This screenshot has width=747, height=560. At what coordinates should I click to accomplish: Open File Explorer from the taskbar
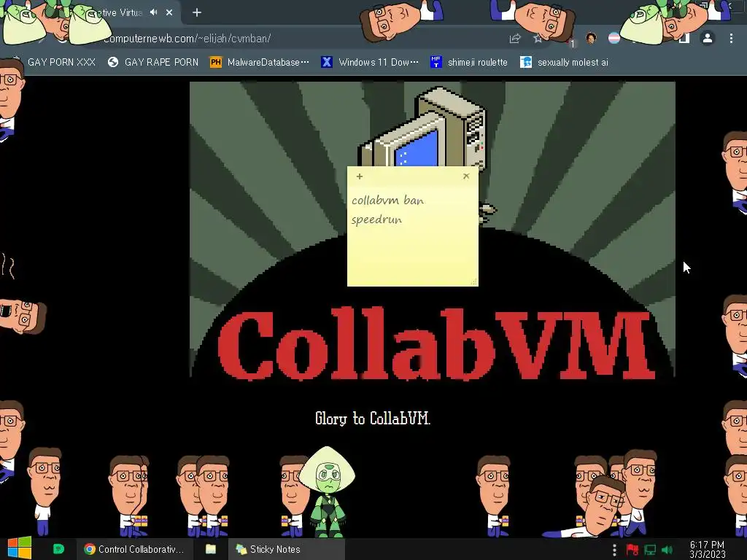click(x=211, y=549)
